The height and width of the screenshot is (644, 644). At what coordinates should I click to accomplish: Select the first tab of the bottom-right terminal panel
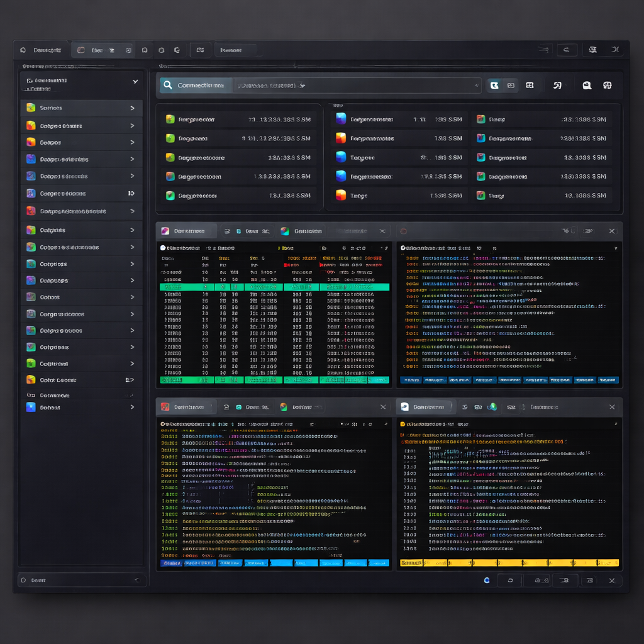pyautogui.click(x=424, y=407)
